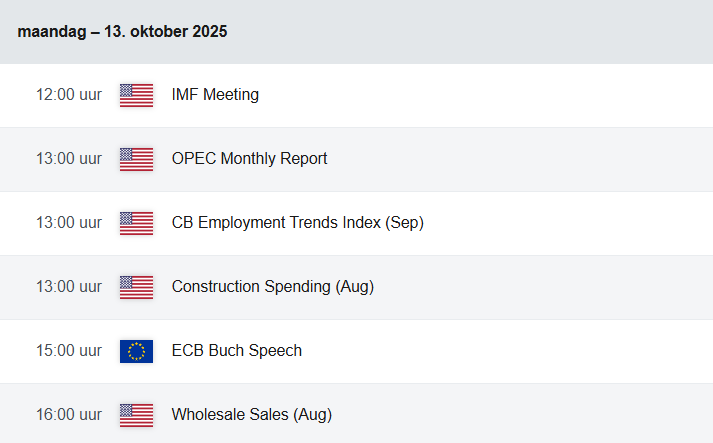Click the 13:00 uur time beside CB Employment Trends

69,223
